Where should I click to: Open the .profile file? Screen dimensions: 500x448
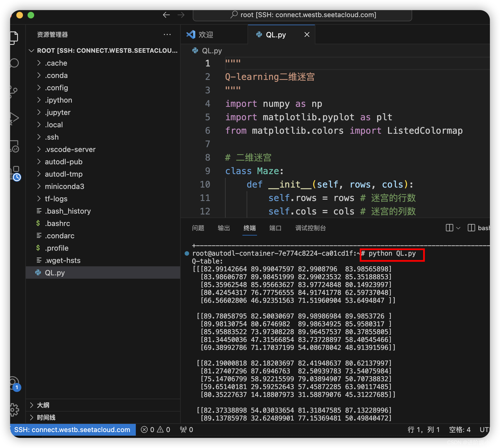[103, 248]
